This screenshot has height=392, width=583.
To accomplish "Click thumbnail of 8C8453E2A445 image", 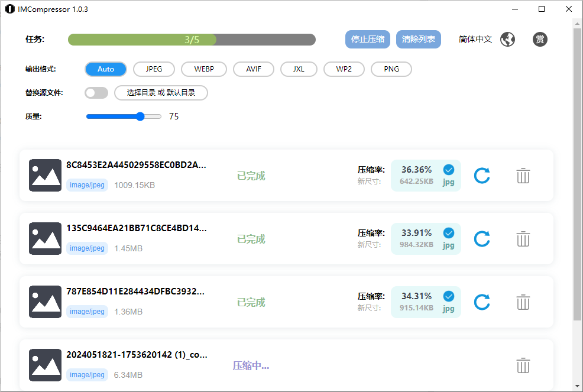I will pyautogui.click(x=45, y=175).
